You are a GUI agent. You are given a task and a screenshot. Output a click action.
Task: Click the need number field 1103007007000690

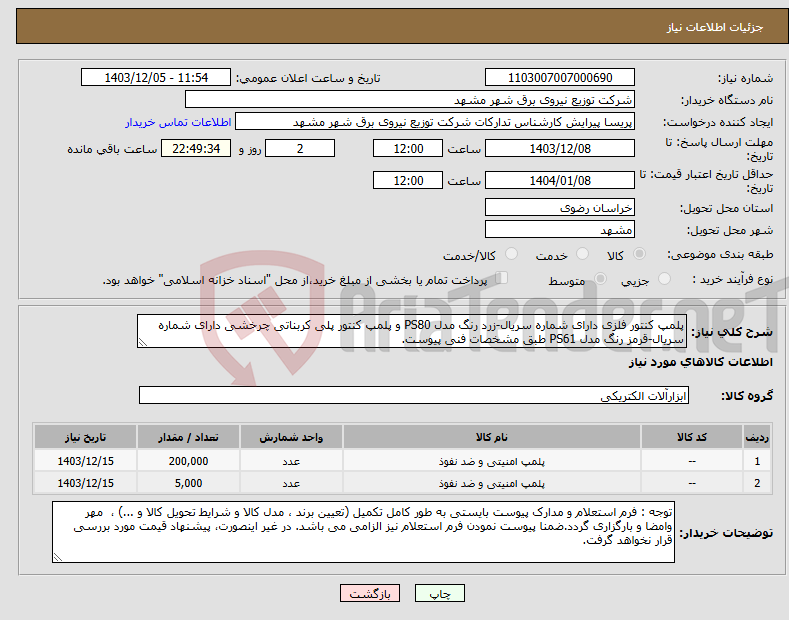(560, 78)
